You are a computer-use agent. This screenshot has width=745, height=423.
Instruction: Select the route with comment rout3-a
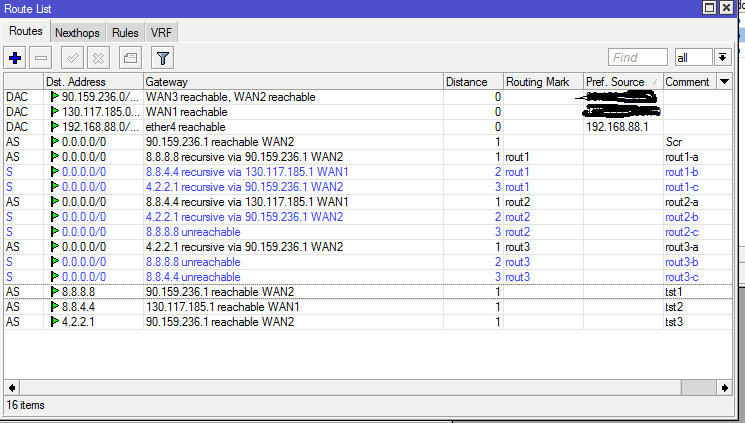[x=368, y=247]
